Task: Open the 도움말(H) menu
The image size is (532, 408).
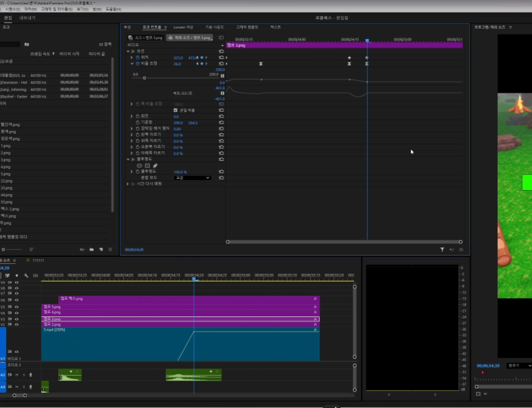Action: pos(113,9)
